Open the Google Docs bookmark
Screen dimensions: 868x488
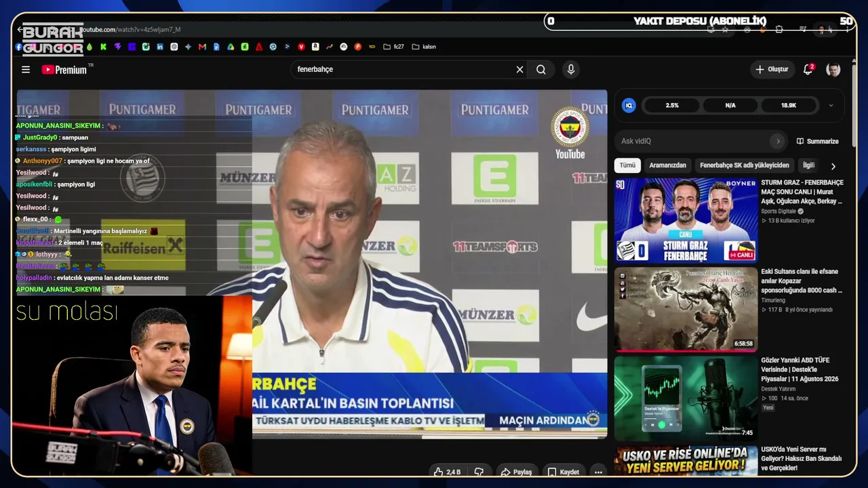[216, 47]
